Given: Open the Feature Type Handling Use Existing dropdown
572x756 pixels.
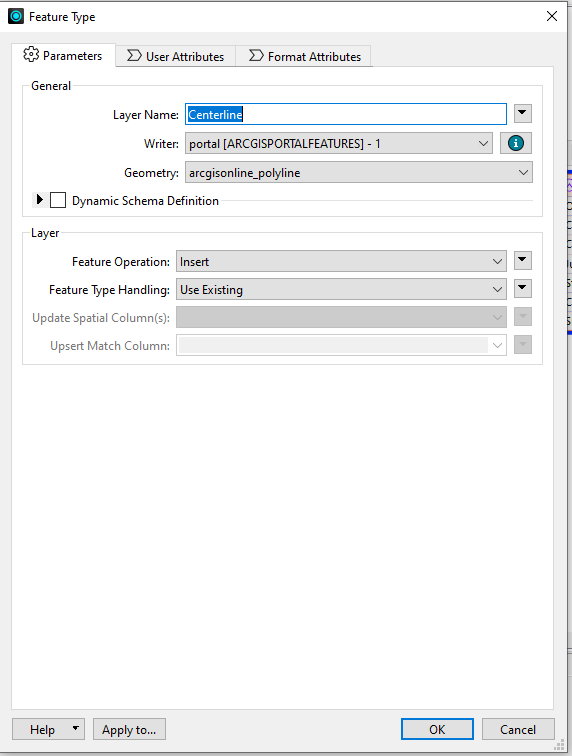Looking at the screenshot, I should [341, 289].
